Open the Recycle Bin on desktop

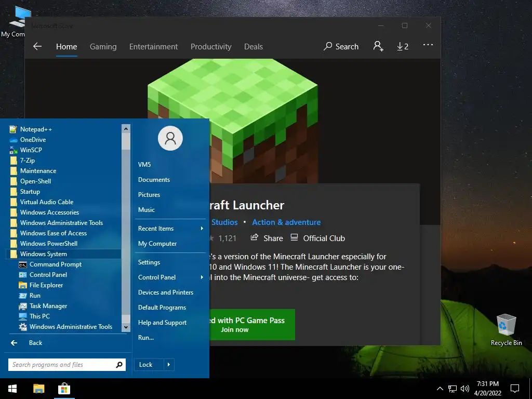coord(506,330)
